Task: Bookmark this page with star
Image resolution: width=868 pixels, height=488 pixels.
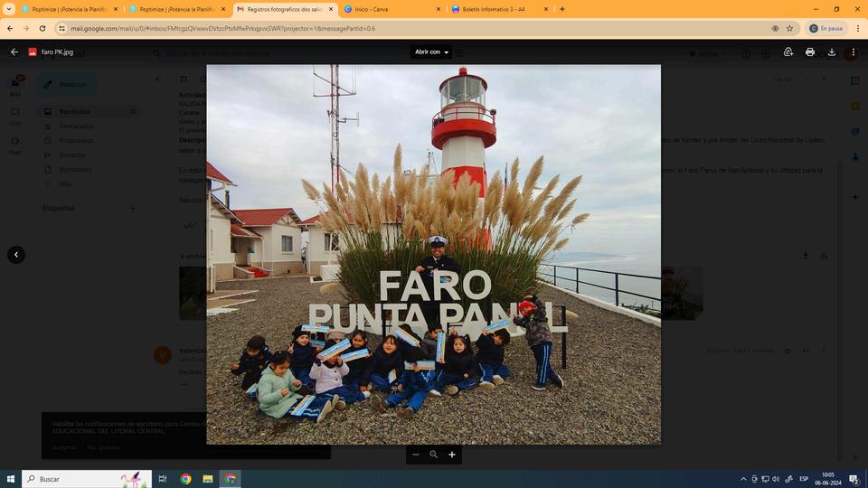Action: click(x=790, y=28)
